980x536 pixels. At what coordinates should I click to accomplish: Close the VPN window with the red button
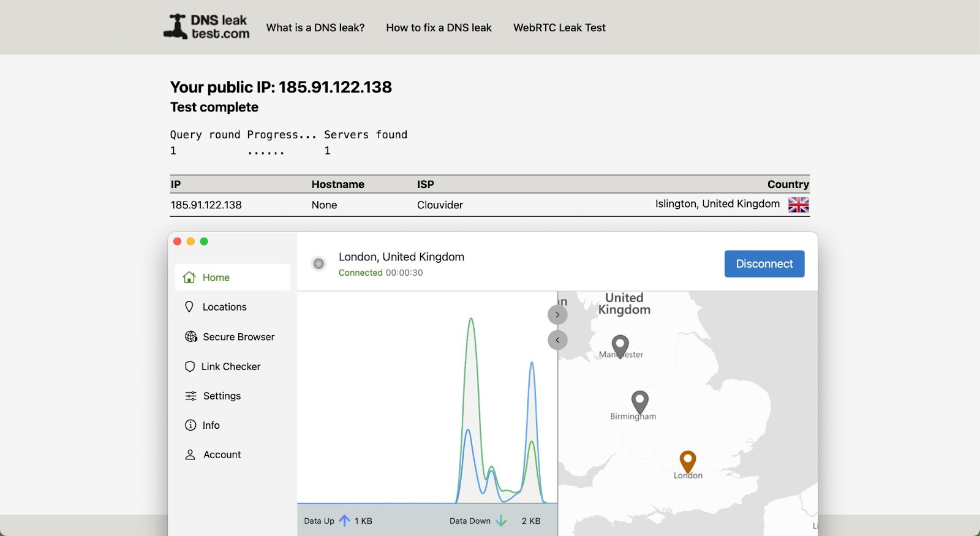[178, 241]
